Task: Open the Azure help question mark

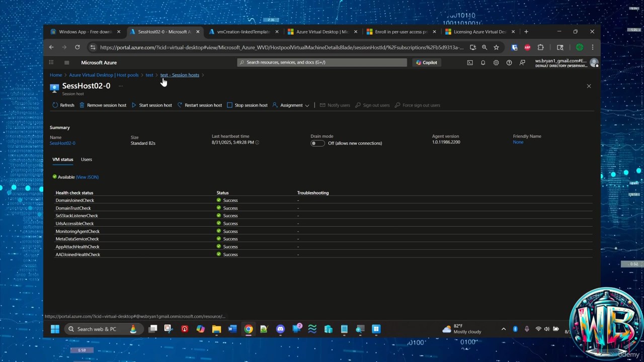Action: click(x=509, y=62)
